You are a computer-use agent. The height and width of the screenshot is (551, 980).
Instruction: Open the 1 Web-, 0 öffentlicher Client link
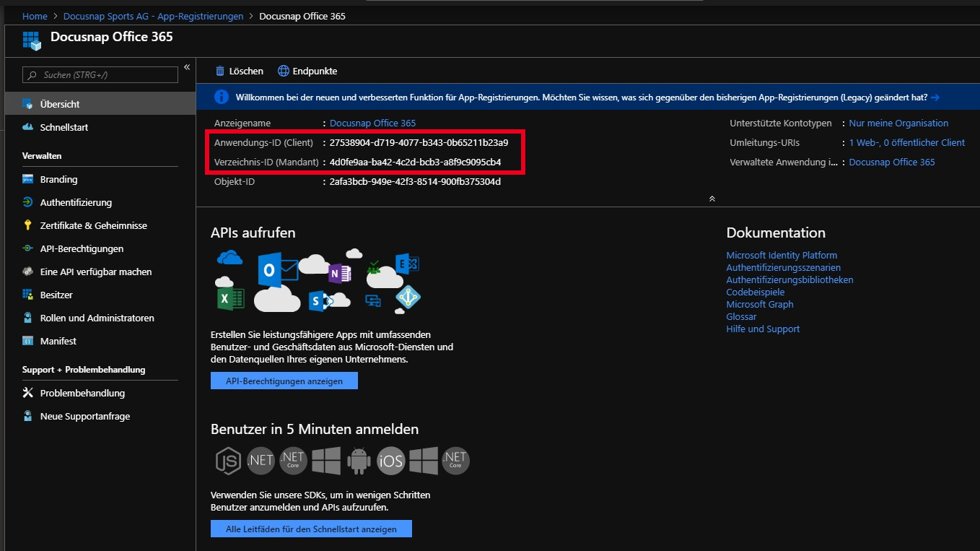pyautogui.click(x=907, y=142)
